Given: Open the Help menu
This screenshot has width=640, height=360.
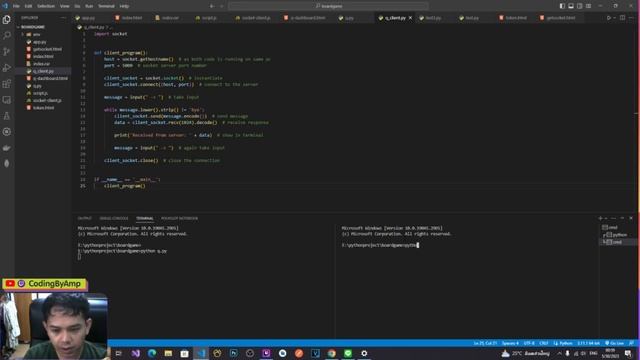Looking at the screenshot, I should coord(124,6).
